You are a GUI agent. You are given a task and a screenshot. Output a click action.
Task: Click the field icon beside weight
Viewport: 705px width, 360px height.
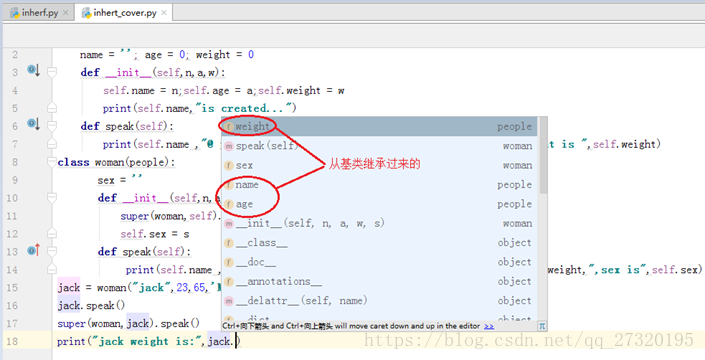(229, 127)
